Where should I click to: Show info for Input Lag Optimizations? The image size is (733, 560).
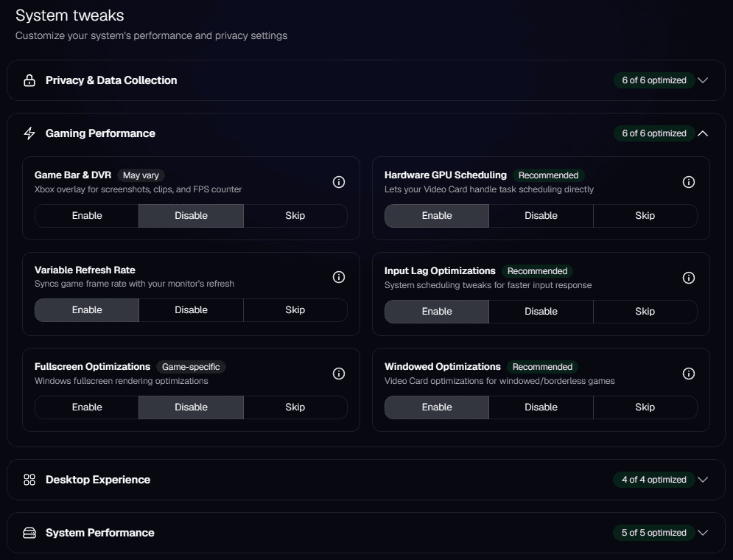[x=689, y=278]
